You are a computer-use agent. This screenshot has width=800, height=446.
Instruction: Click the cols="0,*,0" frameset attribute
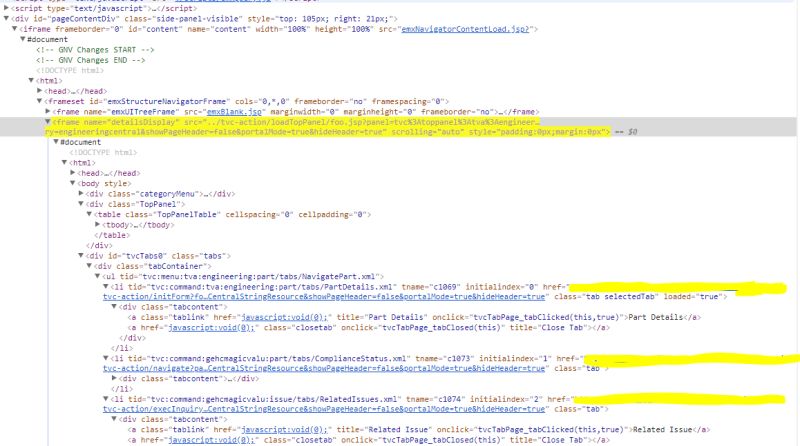click(262, 101)
